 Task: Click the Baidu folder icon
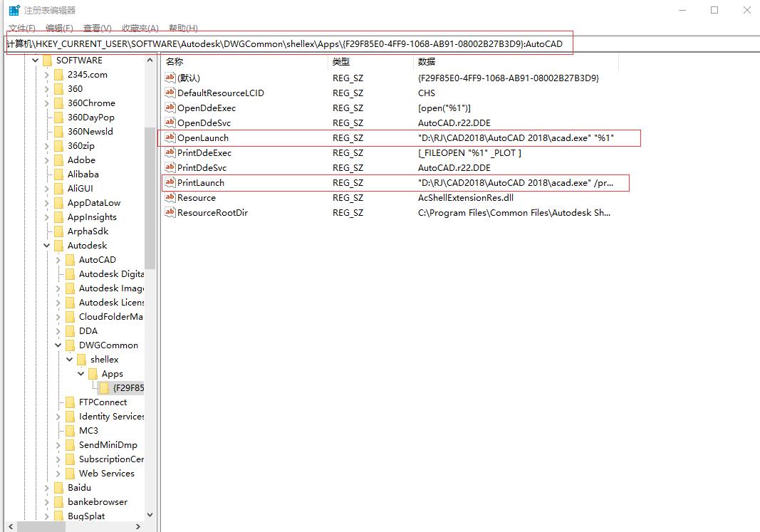(58, 488)
